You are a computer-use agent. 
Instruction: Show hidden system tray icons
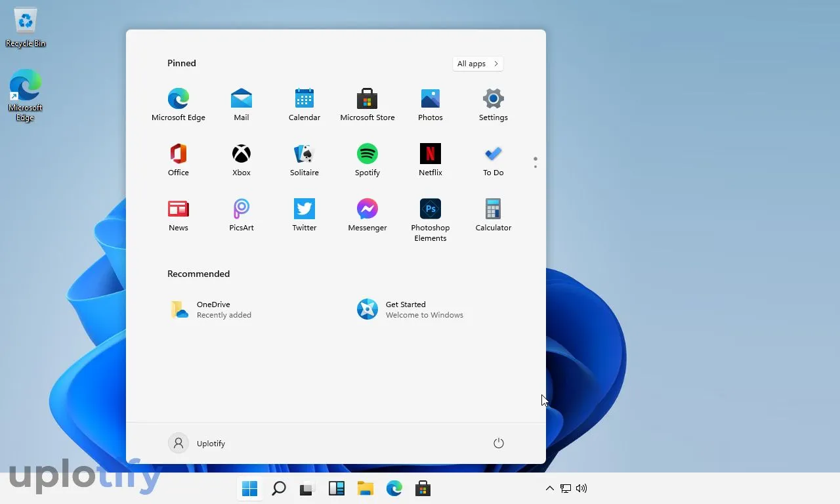(x=550, y=488)
